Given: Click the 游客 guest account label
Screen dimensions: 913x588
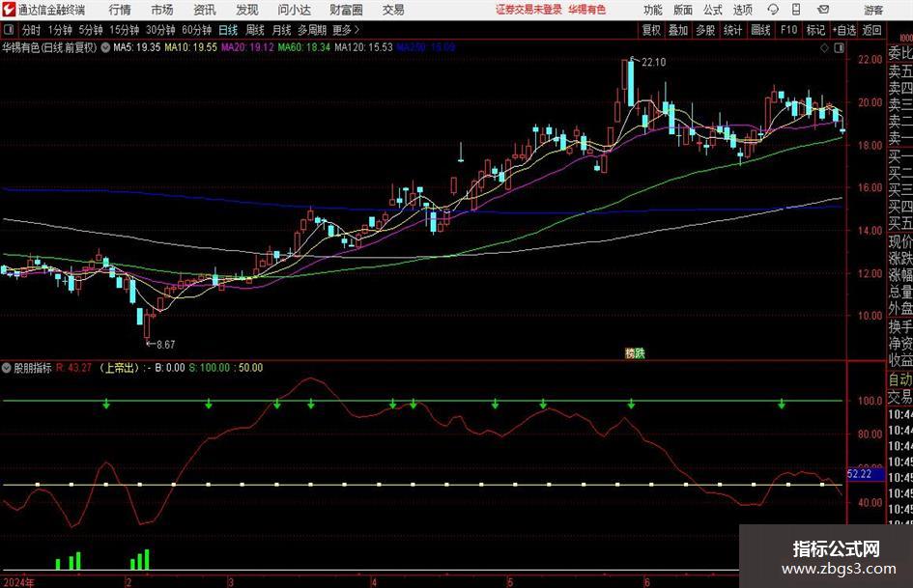Looking at the screenshot, I should point(873,10).
